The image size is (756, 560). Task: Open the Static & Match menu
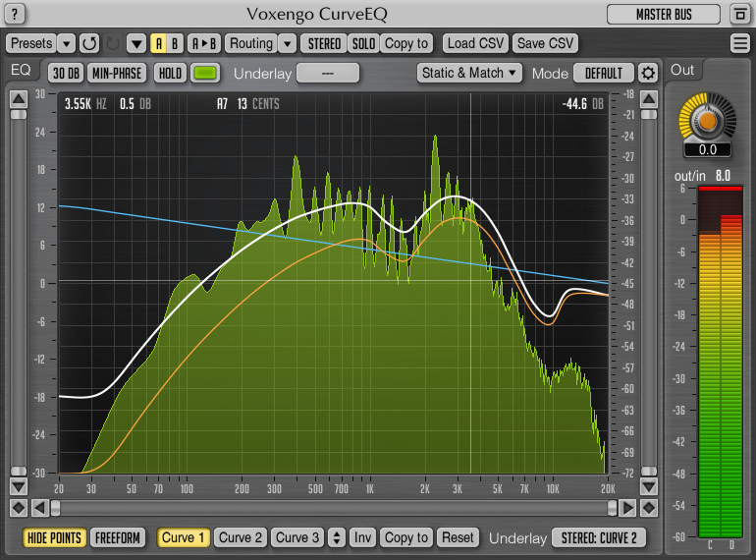point(470,73)
